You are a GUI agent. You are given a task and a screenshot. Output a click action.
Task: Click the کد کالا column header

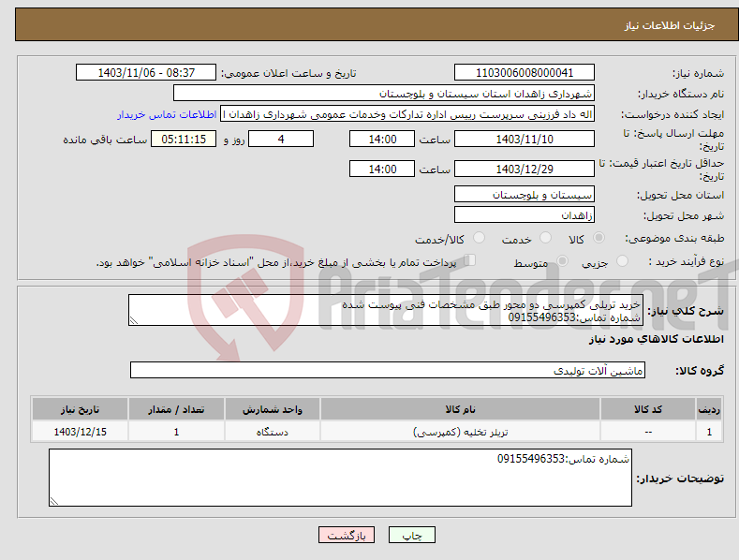tap(648, 409)
